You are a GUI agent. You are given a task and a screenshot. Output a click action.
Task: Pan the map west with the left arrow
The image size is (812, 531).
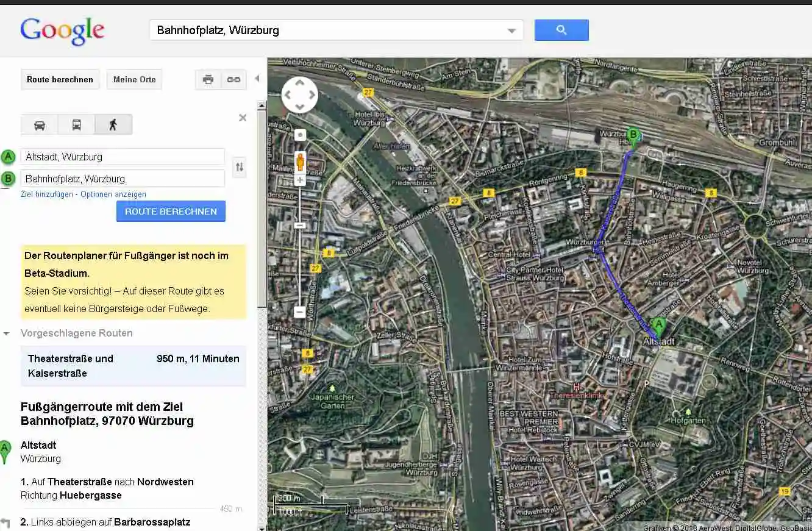[288, 95]
